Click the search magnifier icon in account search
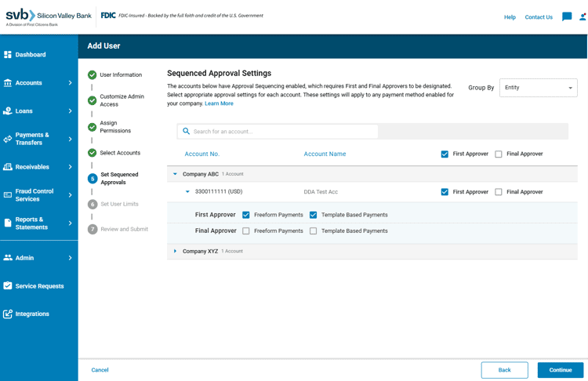This screenshot has width=588, height=381. (186, 131)
